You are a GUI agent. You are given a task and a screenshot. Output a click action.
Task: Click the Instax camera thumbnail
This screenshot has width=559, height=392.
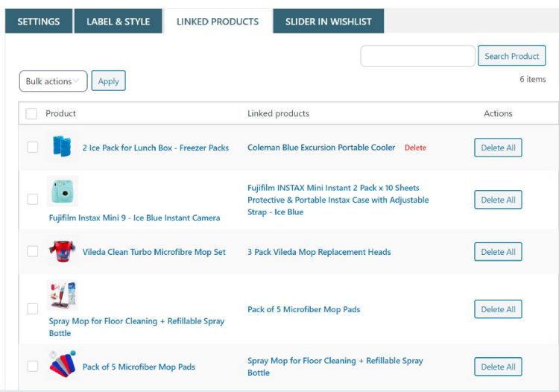click(63, 191)
